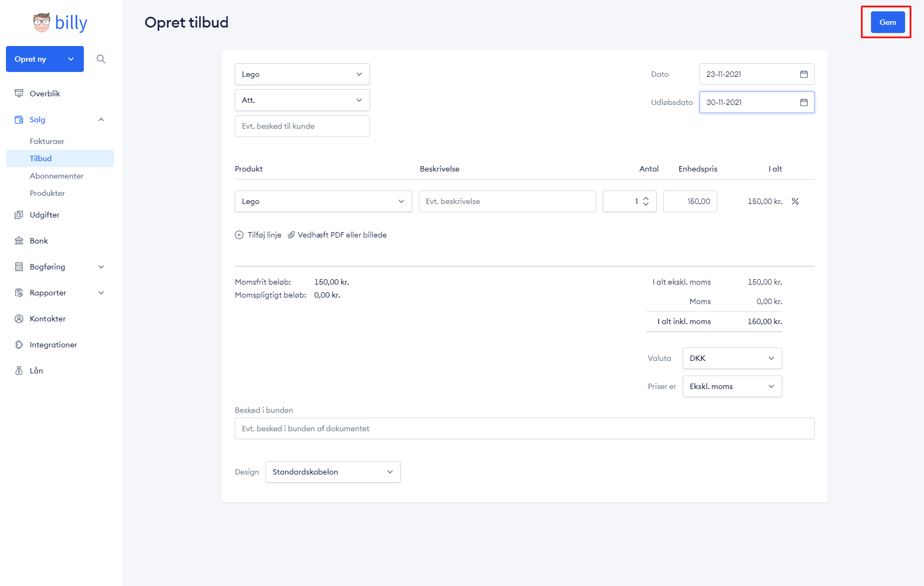The height and width of the screenshot is (586, 924).
Task: Click the Bank building icon
Action: 19,241
